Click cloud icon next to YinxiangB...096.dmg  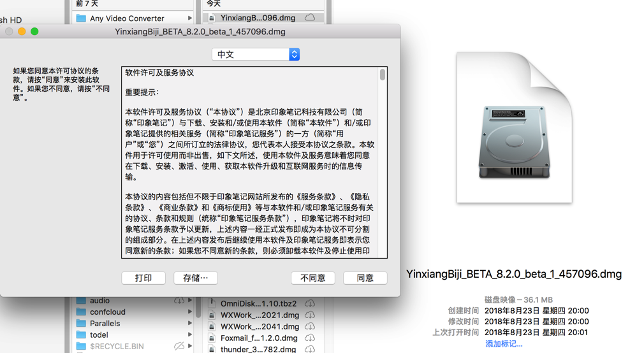tap(310, 18)
